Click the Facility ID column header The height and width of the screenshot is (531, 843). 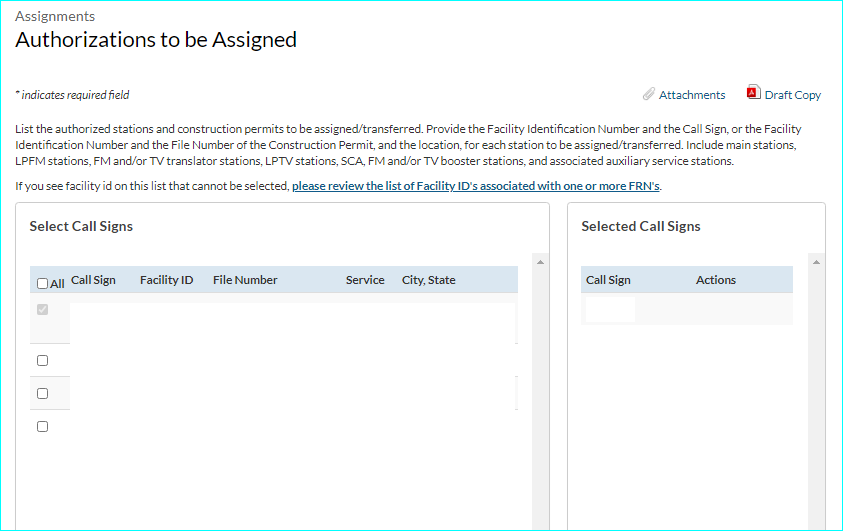(x=166, y=280)
